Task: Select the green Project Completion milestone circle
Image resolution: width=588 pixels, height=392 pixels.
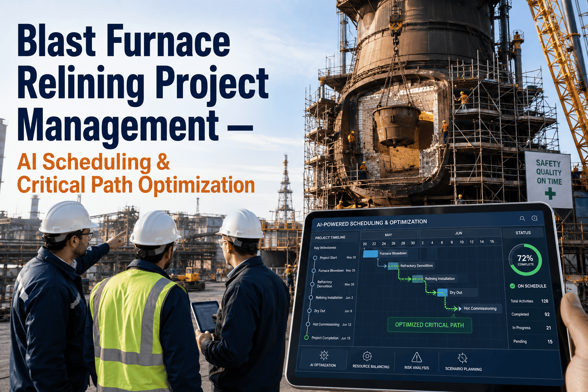Action: (x=306, y=338)
